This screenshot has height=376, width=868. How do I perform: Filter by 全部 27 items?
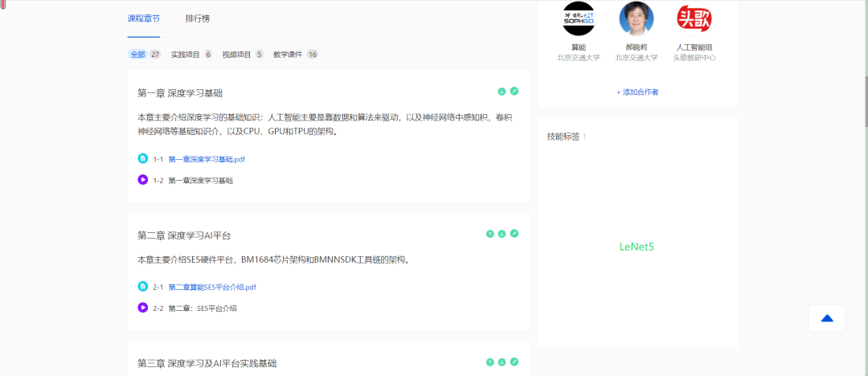[145, 55]
